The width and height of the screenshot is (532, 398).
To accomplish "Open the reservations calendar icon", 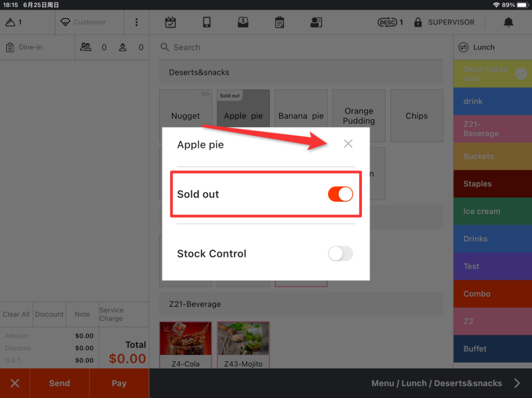I will pyautogui.click(x=170, y=22).
